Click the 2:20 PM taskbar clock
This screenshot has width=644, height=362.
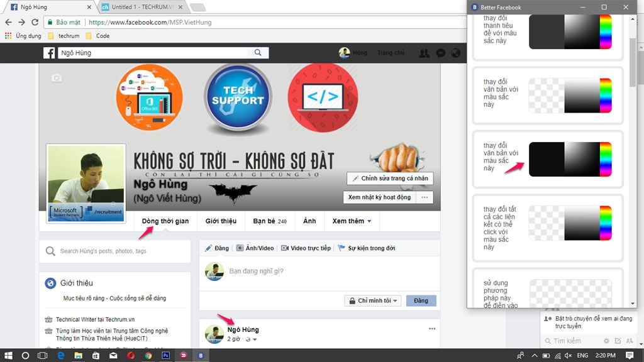pos(606,356)
